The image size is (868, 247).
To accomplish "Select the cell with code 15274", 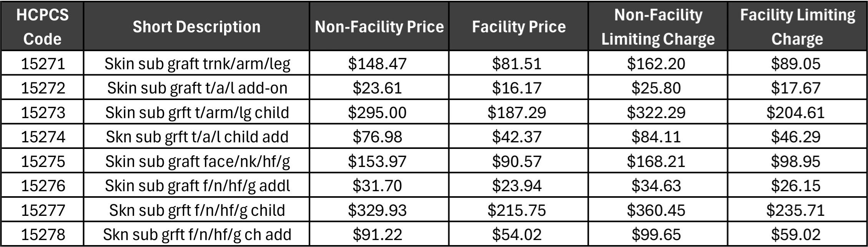I will click(43, 137).
